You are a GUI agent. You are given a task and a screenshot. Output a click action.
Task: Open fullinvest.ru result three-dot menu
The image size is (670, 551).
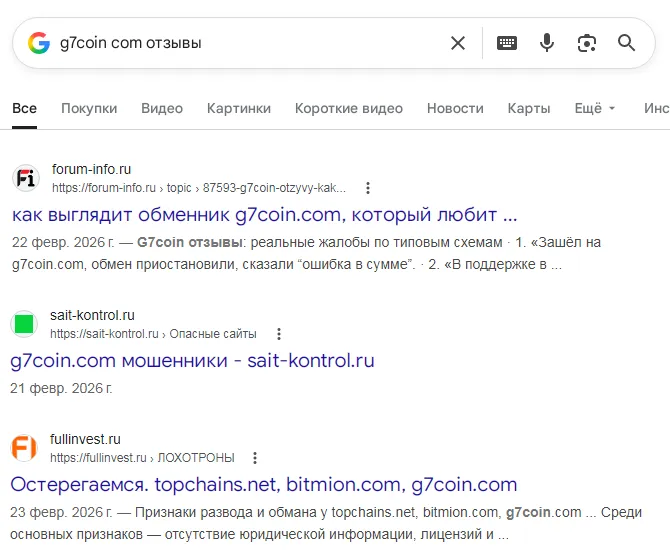[255, 458]
